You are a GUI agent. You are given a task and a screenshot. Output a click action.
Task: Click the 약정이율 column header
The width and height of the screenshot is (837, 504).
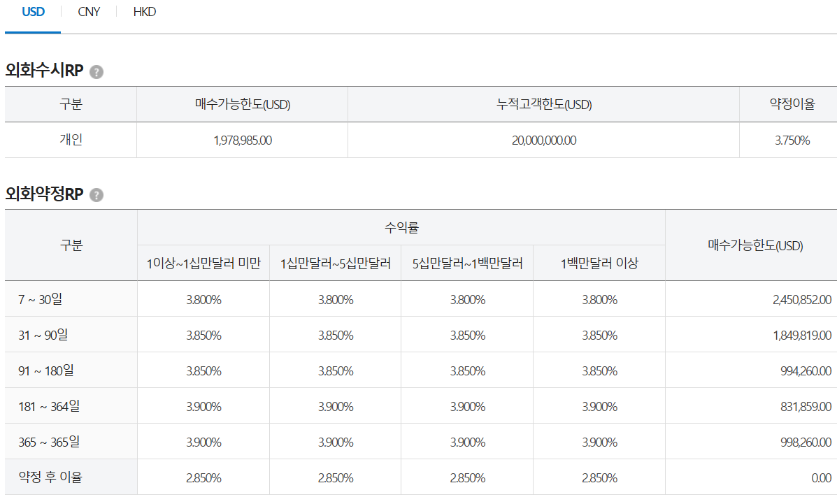pyautogui.click(x=787, y=103)
